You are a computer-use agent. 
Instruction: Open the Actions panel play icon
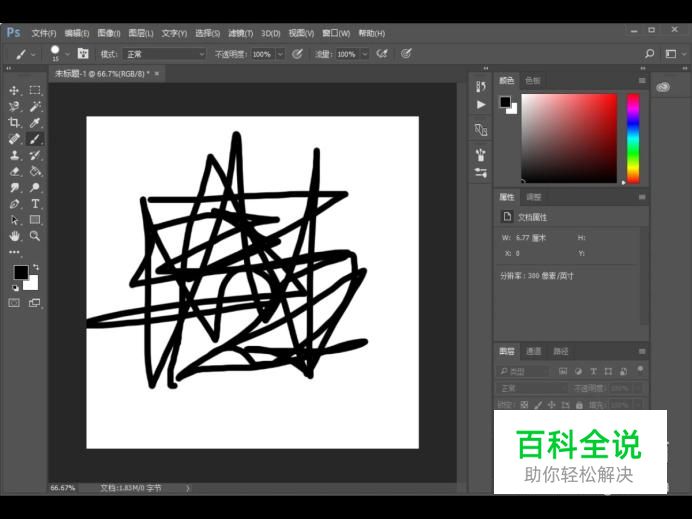tap(481, 105)
